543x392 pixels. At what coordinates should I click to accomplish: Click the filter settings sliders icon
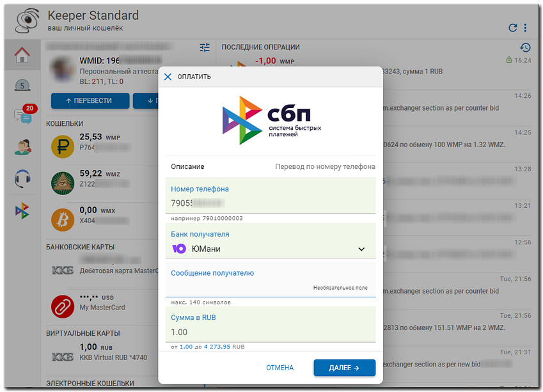coord(205,47)
